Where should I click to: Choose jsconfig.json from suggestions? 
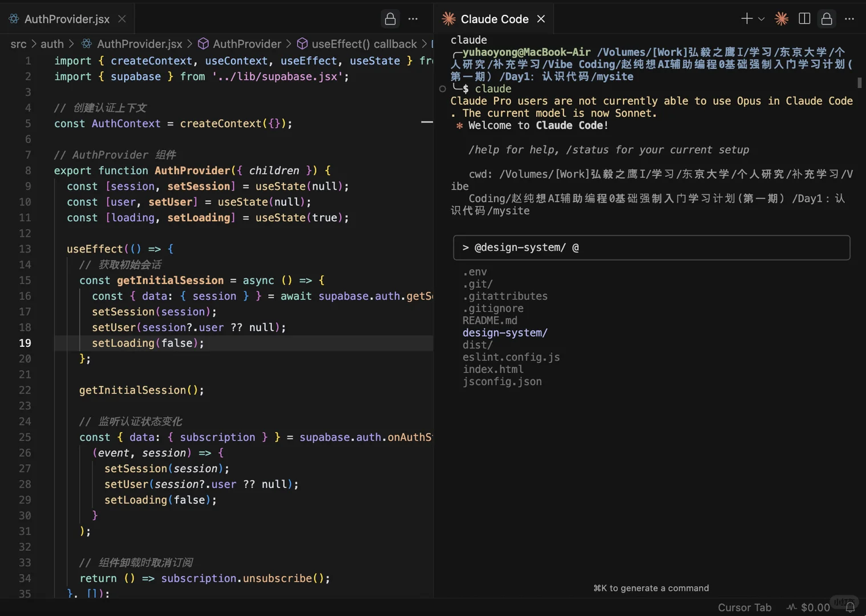coord(502,382)
